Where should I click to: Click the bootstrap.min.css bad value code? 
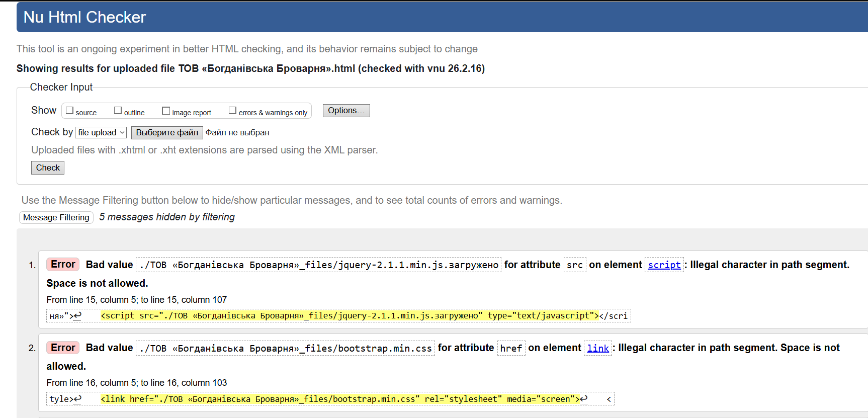[285, 348]
